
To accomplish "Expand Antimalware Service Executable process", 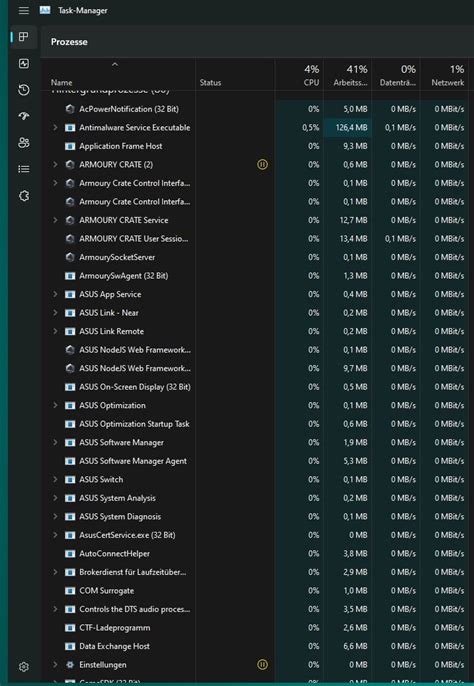I will pyautogui.click(x=55, y=128).
